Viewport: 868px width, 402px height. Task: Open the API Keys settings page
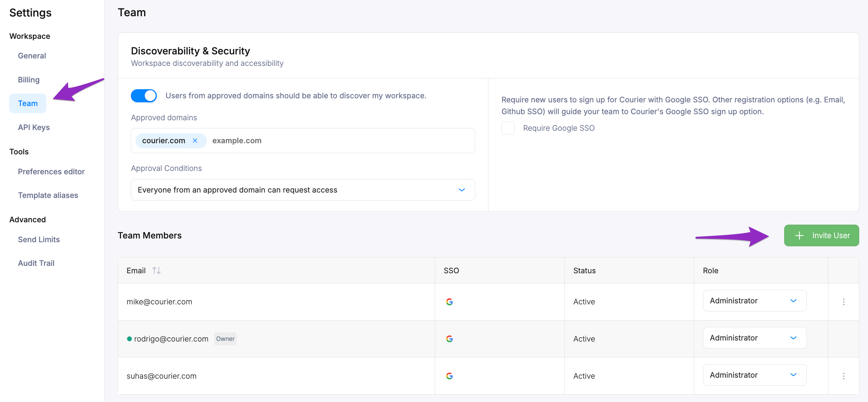tap(34, 127)
